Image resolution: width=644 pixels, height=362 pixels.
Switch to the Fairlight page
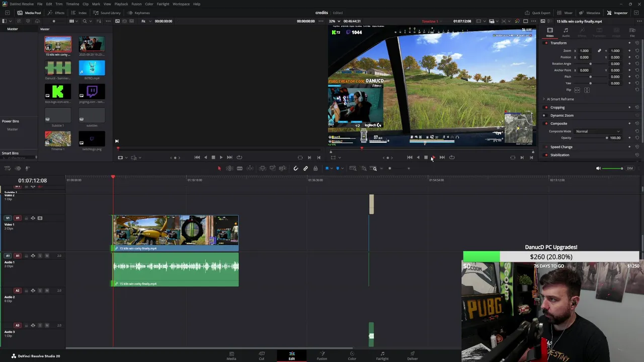coord(382,355)
